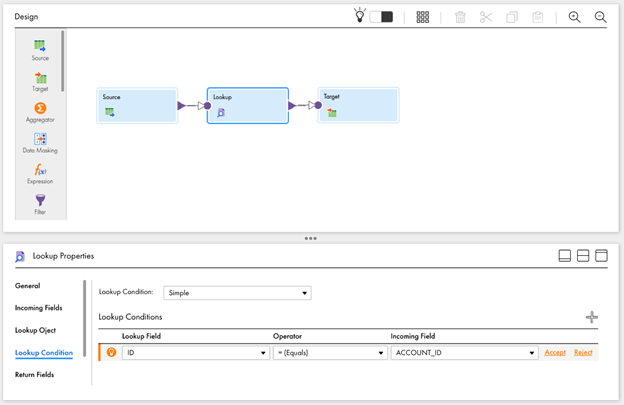Switch to the Return Fields tab
The image size is (624, 405).
[x=35, y=375]
